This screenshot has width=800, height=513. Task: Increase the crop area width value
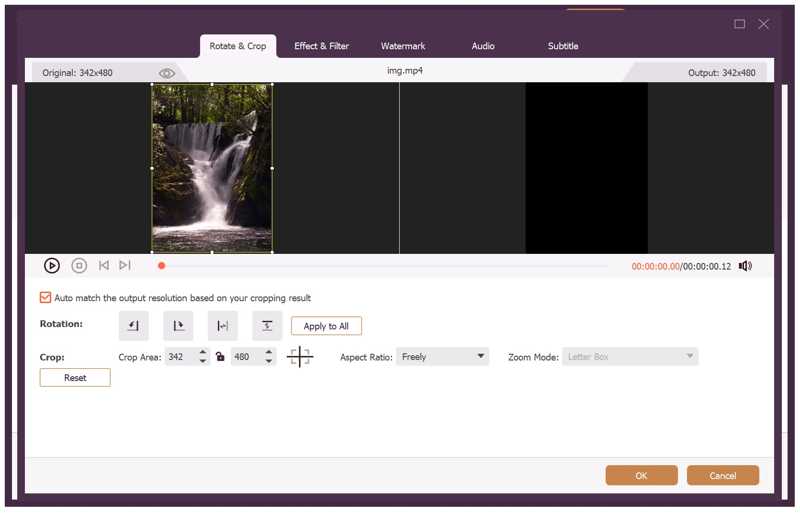click(x=203, y=353)
